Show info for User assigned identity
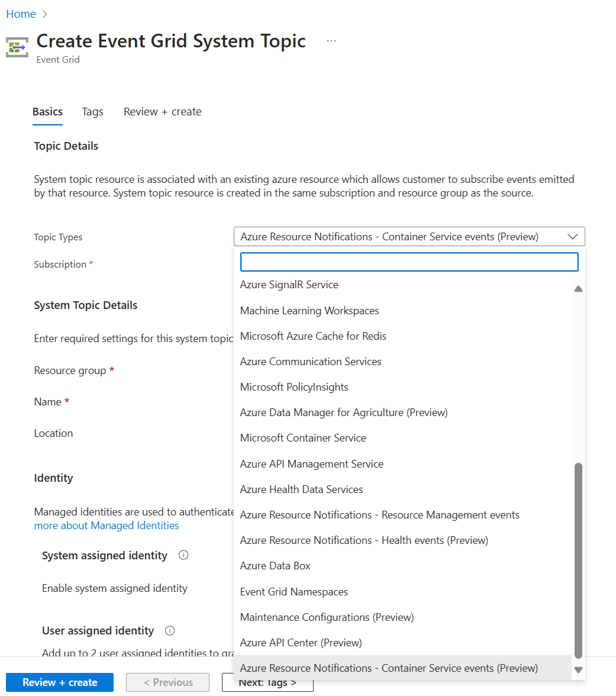The width and height of the screenshot is (616, 696). point(169,630)
